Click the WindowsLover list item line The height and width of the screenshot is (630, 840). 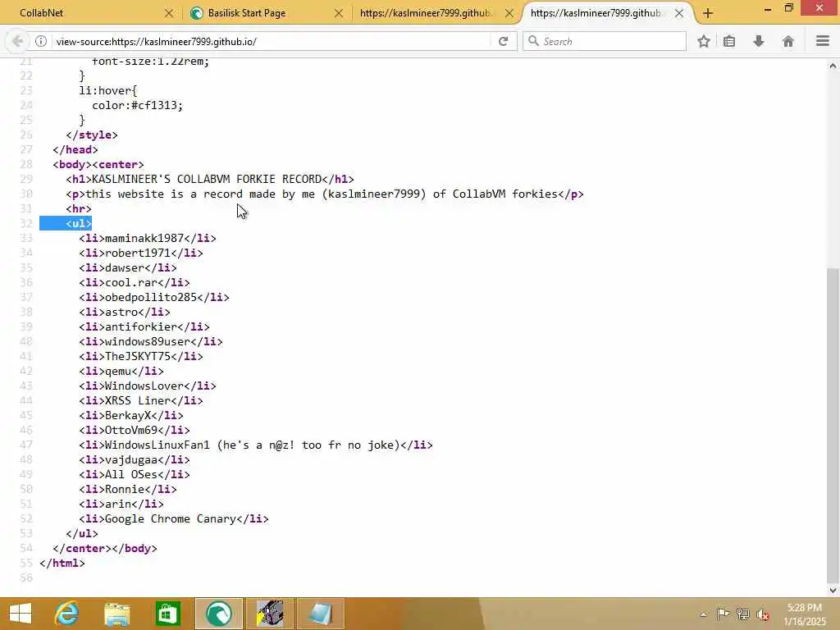click(x=148, y=386)
